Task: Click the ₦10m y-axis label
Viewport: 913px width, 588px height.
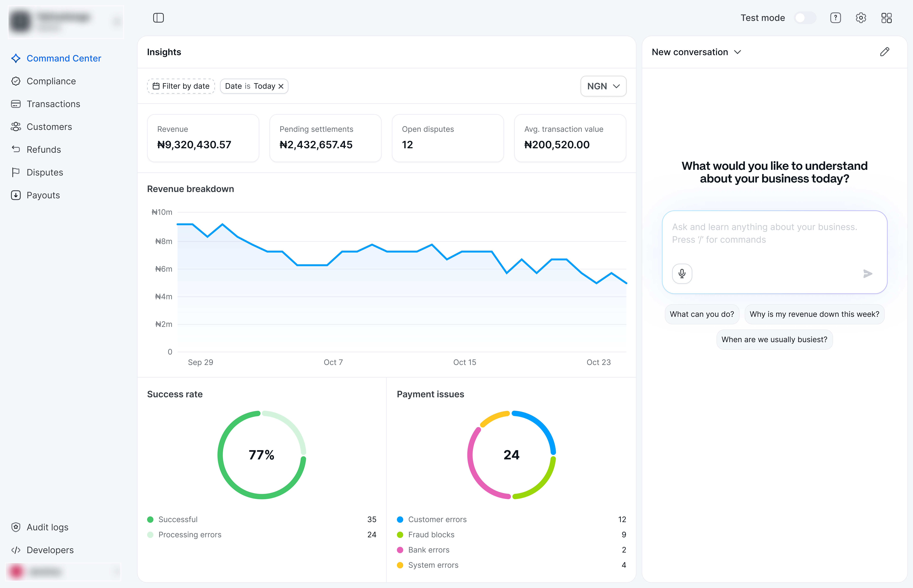Action: (162, 212)
